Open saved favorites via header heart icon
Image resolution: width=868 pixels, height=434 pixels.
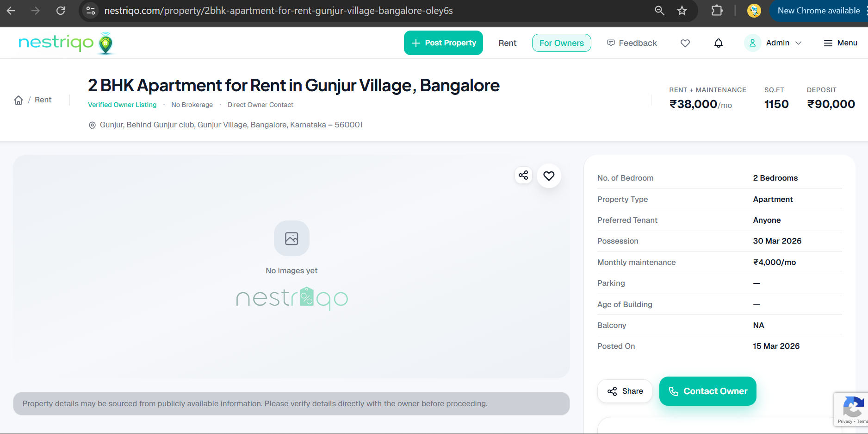(685, 43)
